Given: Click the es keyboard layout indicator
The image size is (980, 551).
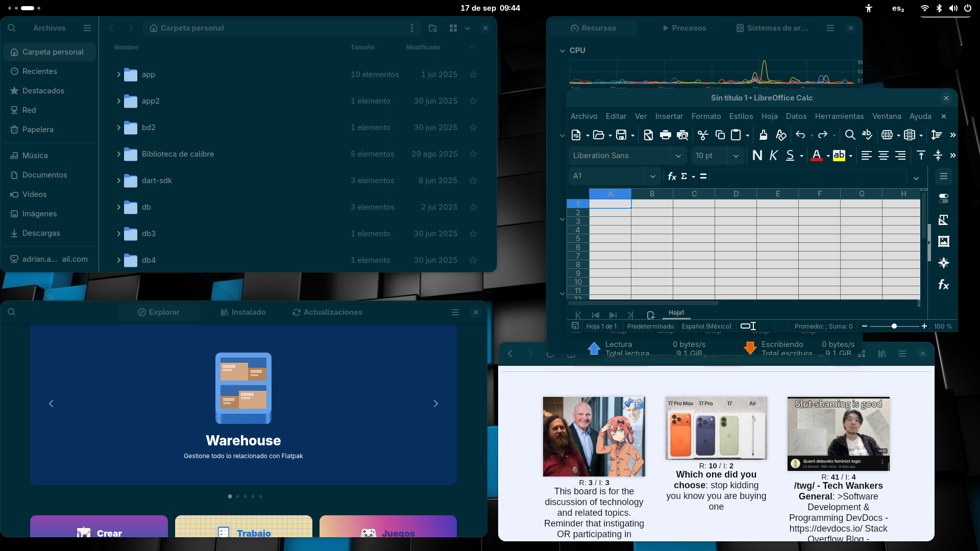Looking at the screenshot, I should tap(898, 8).
